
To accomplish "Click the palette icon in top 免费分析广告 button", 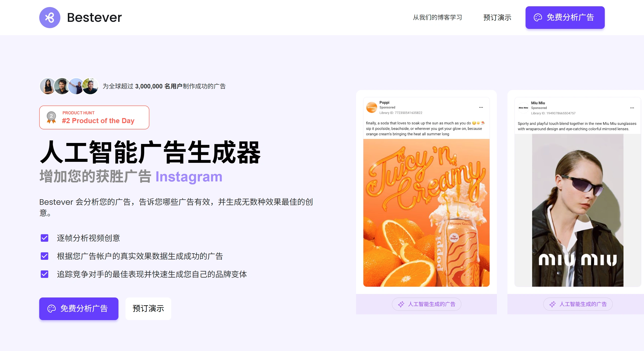I will click(538, 17).
